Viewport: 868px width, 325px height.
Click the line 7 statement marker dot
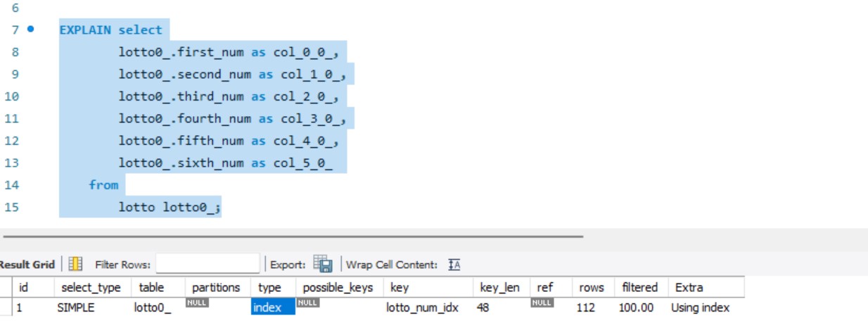[30, 29]
